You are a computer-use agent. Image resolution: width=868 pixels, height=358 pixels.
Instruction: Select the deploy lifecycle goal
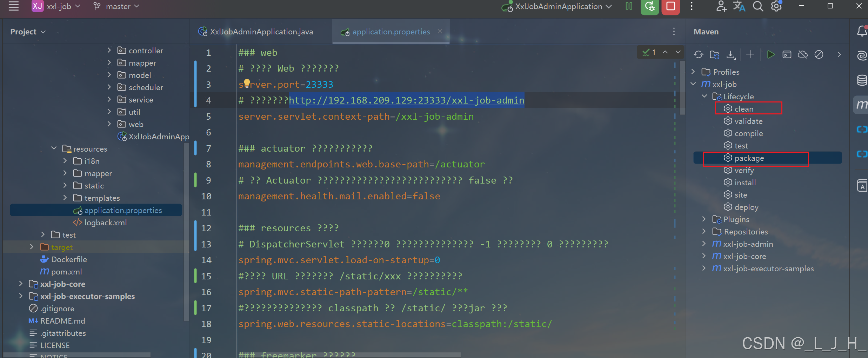point(741,207)
